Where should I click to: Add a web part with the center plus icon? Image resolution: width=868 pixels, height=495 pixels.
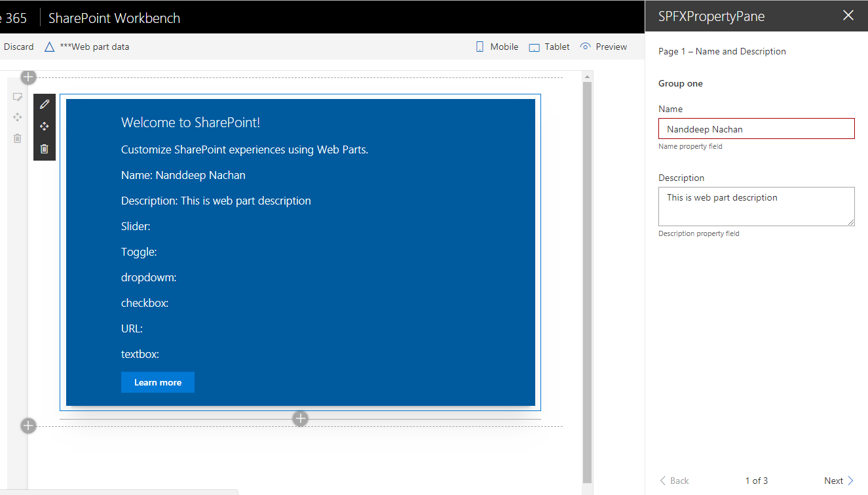click(x=300, y=418)
